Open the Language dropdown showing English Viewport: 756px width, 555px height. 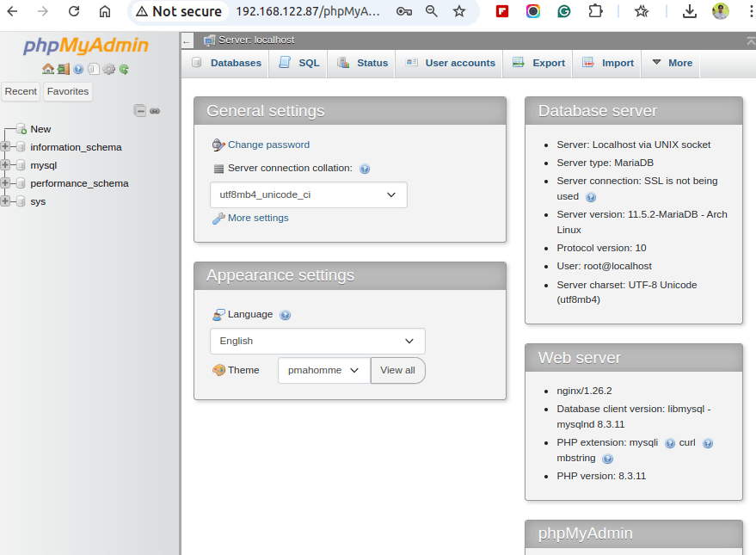[x=317, y=342]
